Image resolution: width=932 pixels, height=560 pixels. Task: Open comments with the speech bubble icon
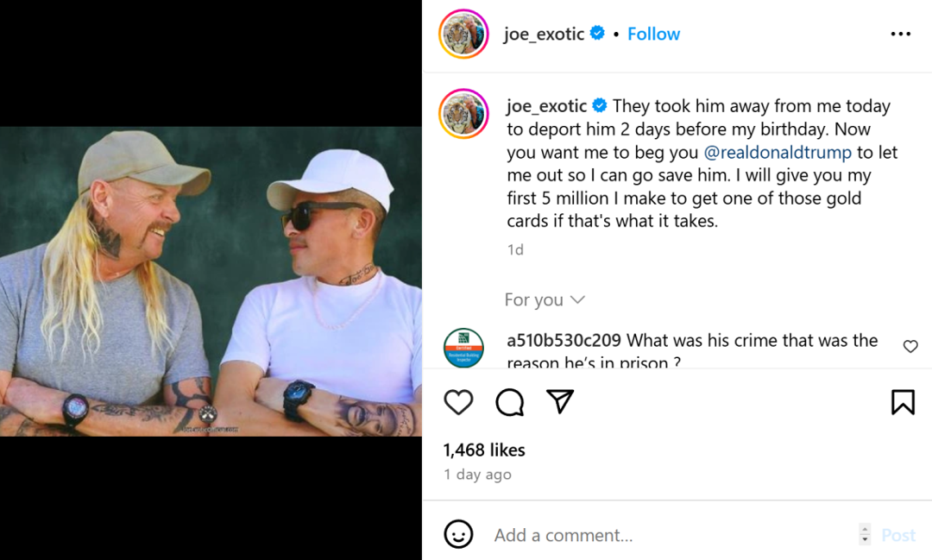(x=509, y=402)
